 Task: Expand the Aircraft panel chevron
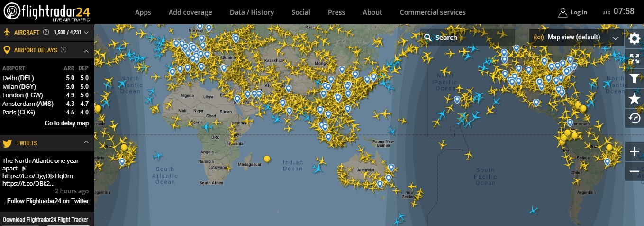[x=87, y=33]
